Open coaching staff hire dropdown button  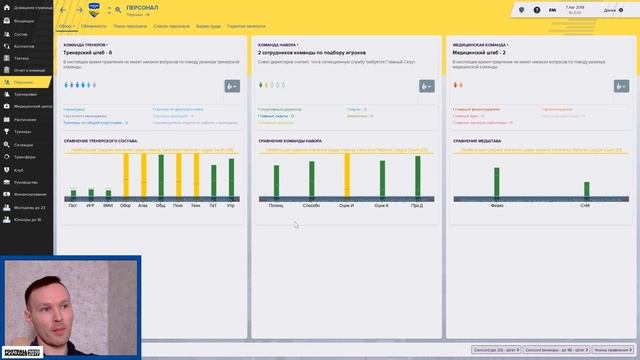click(x=232, y=86)
